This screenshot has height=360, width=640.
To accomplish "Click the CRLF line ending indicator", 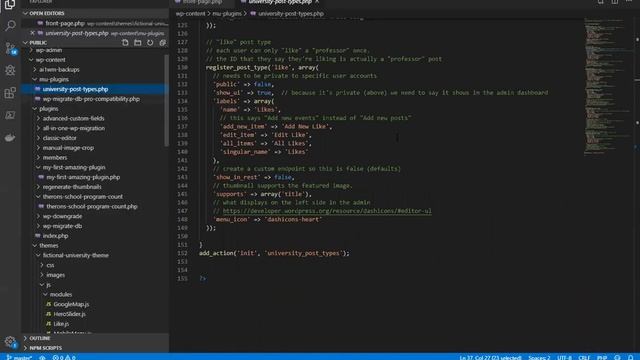I will [x=584, y=357].
